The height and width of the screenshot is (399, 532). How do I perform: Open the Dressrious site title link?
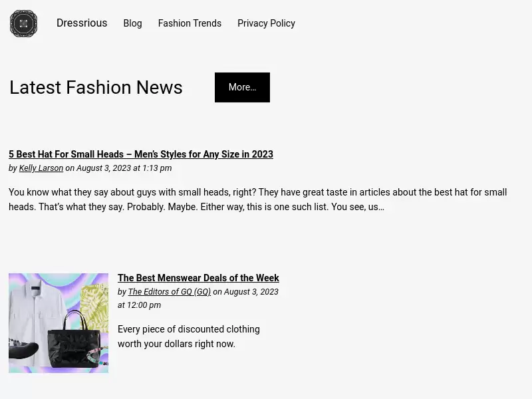(x=82, y=23)
